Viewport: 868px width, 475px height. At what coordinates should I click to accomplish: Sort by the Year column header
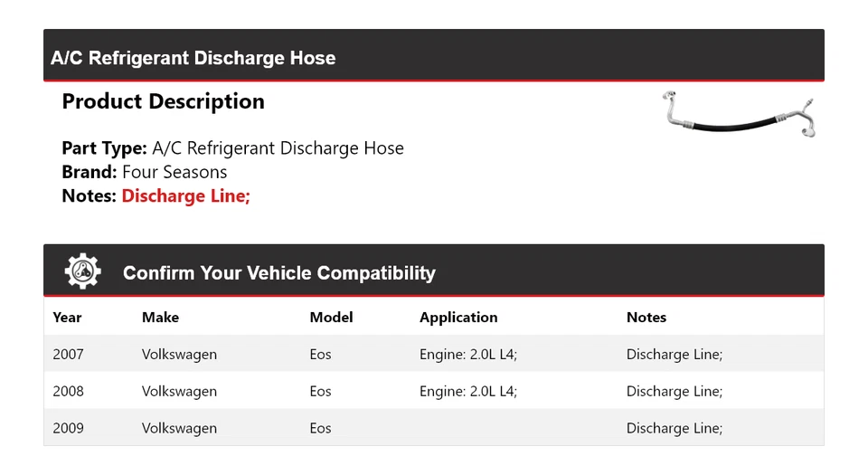pos(67,318)
